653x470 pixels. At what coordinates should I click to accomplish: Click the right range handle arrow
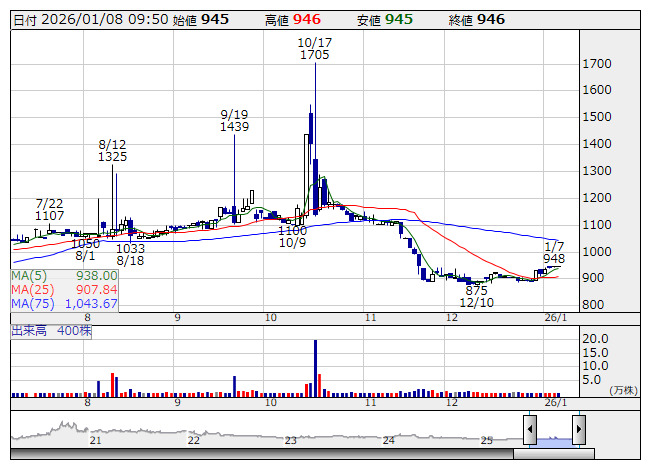pos(578,429)
